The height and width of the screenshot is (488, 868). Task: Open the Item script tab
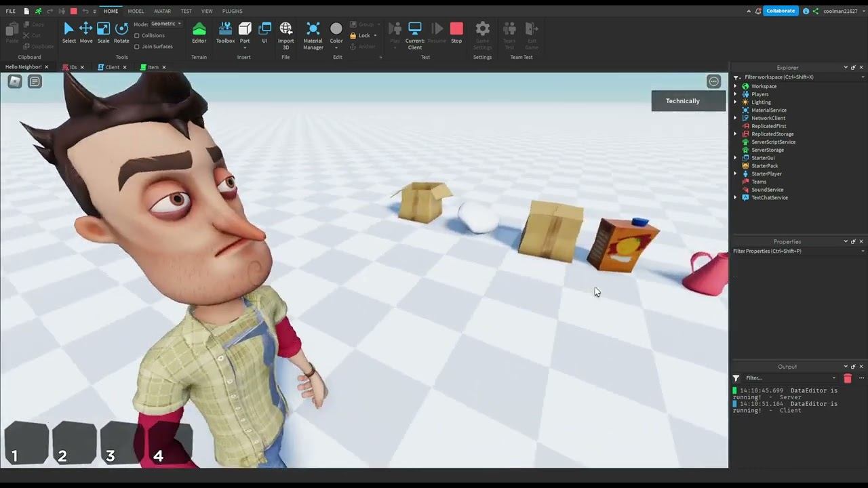pyautogui.click(x=153, y=67)
